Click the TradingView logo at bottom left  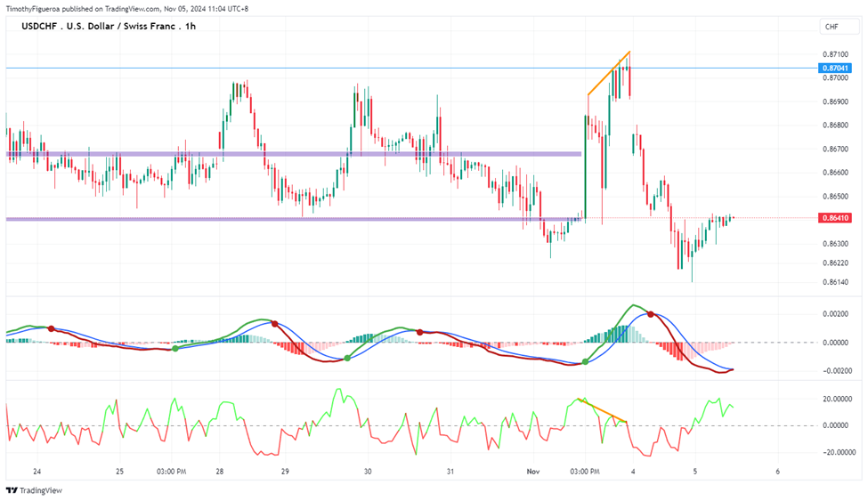34,490
